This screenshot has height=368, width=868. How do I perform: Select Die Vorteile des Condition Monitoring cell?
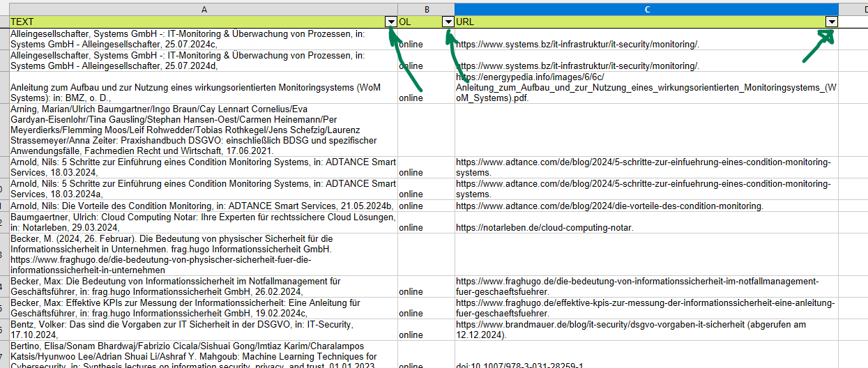tap(204, 206)
